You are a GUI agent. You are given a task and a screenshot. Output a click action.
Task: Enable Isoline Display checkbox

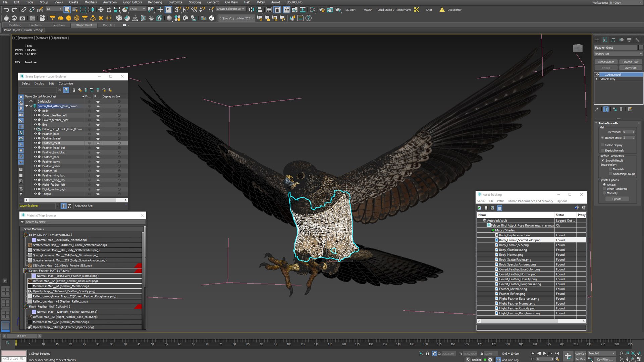[x=603, y=145]
